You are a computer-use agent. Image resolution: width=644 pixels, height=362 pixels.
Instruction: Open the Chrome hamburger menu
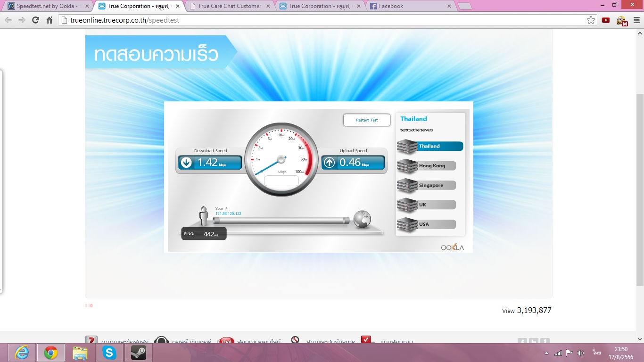pyautogui.click(x=636, y=20)
